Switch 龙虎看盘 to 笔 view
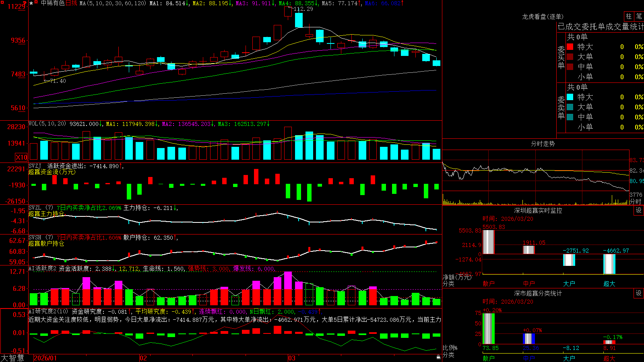Image resolution: width=644 pixels, height=362 pixels. (x=639, y=16)
